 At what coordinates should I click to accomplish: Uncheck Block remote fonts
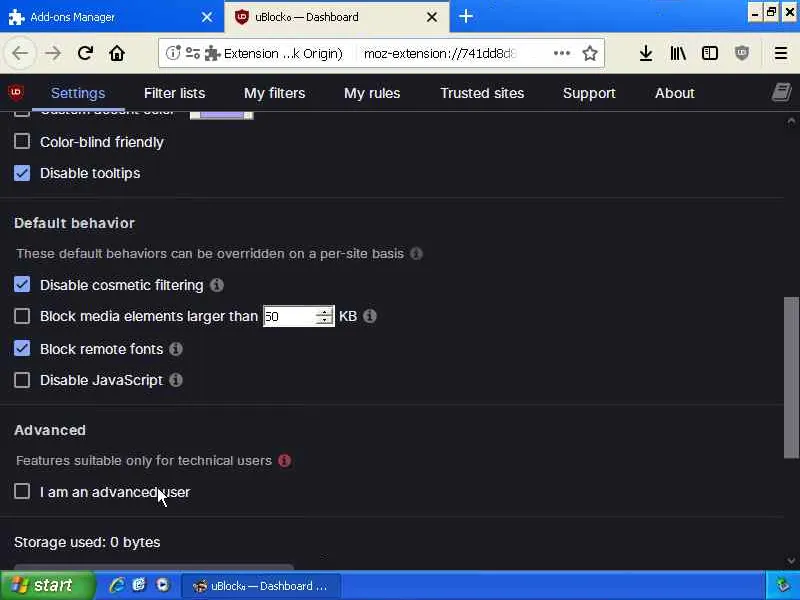22,348
